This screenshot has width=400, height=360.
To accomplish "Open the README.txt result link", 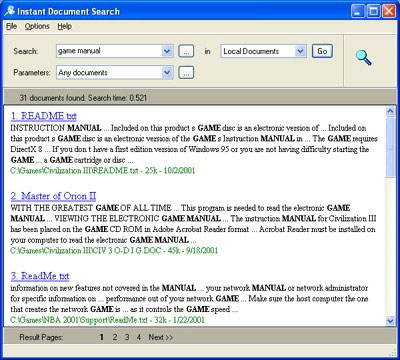I will (x=44, y=116).
